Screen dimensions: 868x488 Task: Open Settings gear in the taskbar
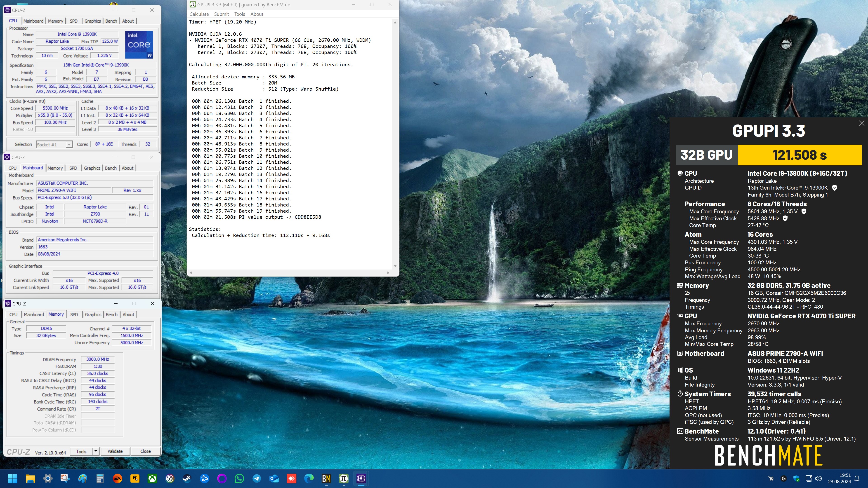pyautogui.click(x=48, y=479)
